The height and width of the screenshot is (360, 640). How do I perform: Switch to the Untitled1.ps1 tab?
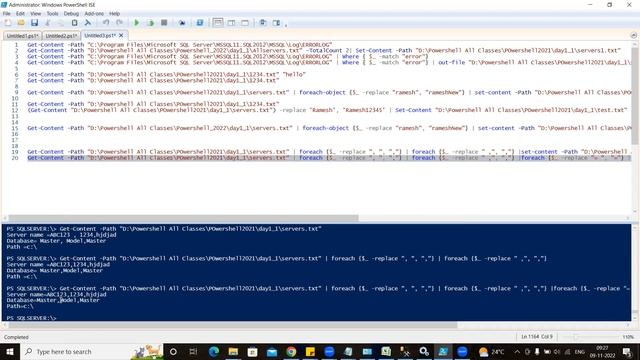(x=22, y=36)
